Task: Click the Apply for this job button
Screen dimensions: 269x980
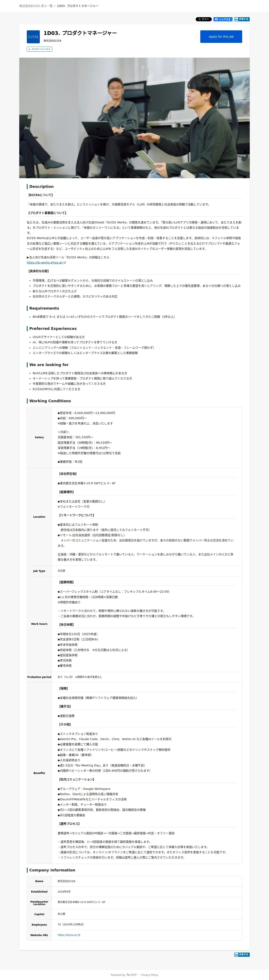Action: tap(221, 37)
